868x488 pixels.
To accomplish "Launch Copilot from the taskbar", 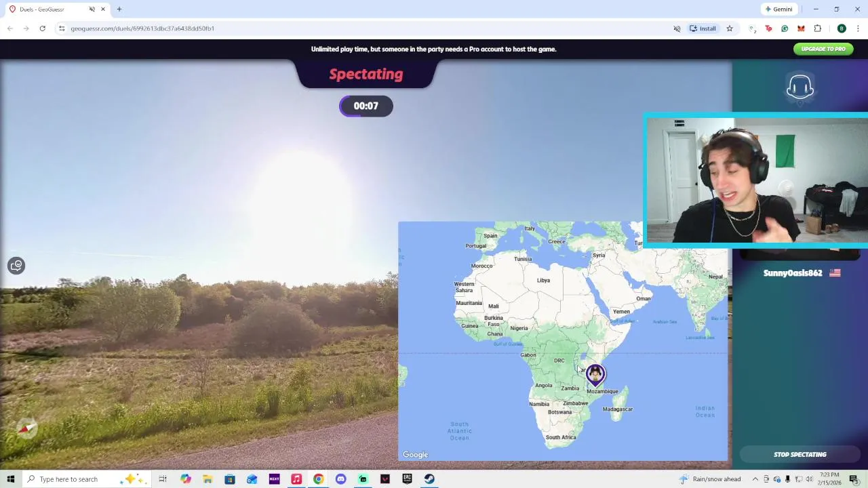I will pos(185,479).
